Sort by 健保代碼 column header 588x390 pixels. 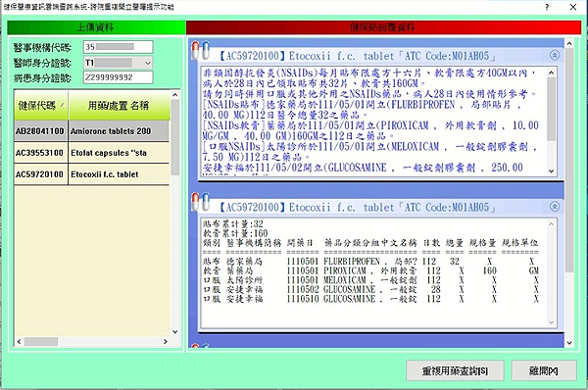click(41, 106)
